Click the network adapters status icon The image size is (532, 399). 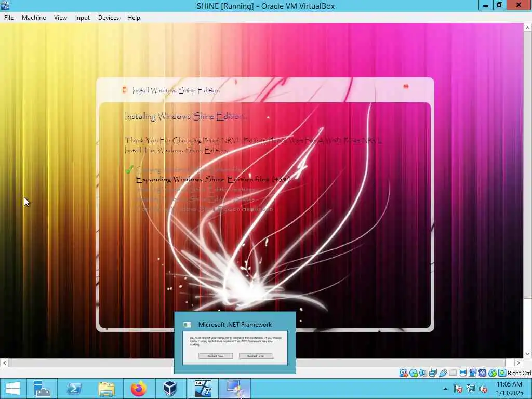[x=433, y=373]
